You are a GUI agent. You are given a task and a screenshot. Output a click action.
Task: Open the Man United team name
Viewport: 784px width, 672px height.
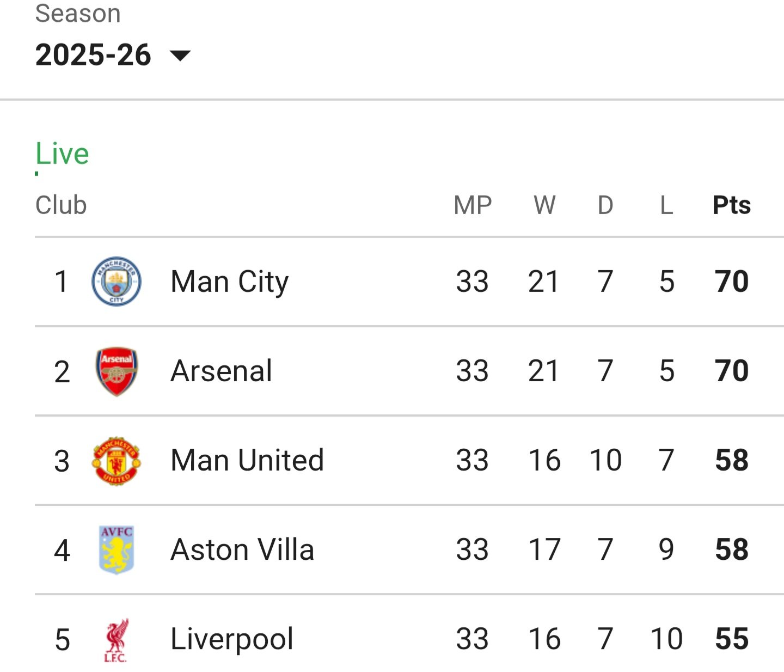coord(247,461)
